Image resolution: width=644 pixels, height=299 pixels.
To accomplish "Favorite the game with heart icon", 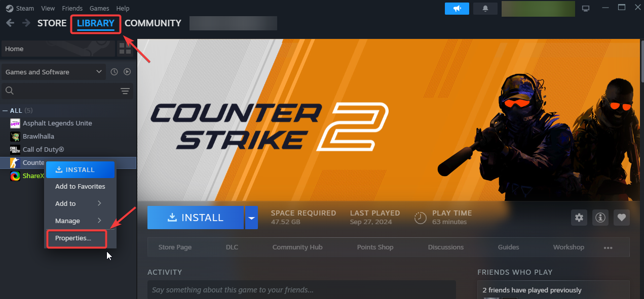I will tap(622, 218).
